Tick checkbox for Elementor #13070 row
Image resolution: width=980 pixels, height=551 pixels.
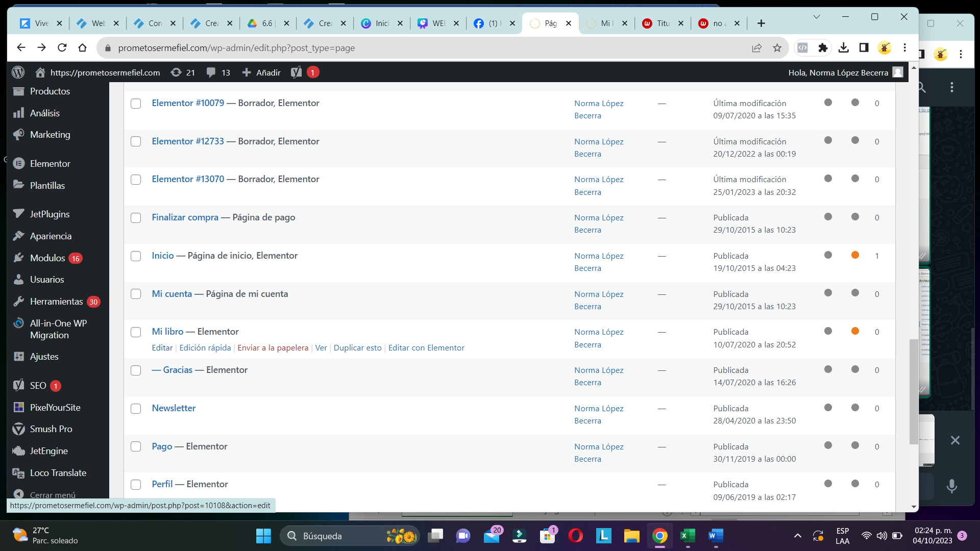coord(136,180)
